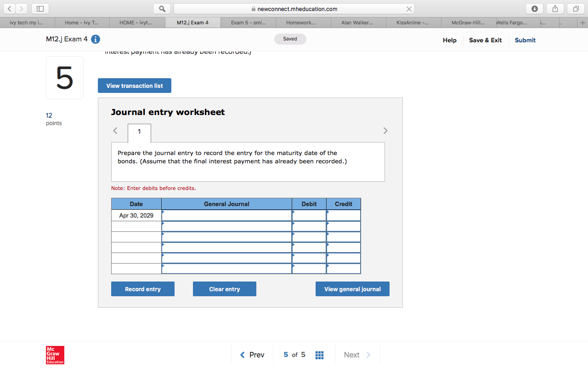Click Debit cell in second row
Viewport: 588px width, 368px height.
309,226
